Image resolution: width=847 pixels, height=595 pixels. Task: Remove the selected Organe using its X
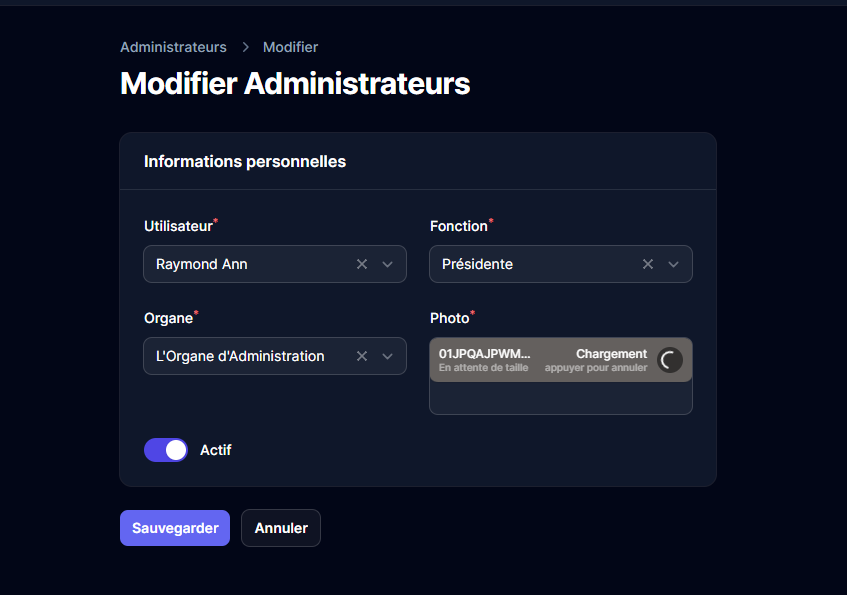[362, 356]
